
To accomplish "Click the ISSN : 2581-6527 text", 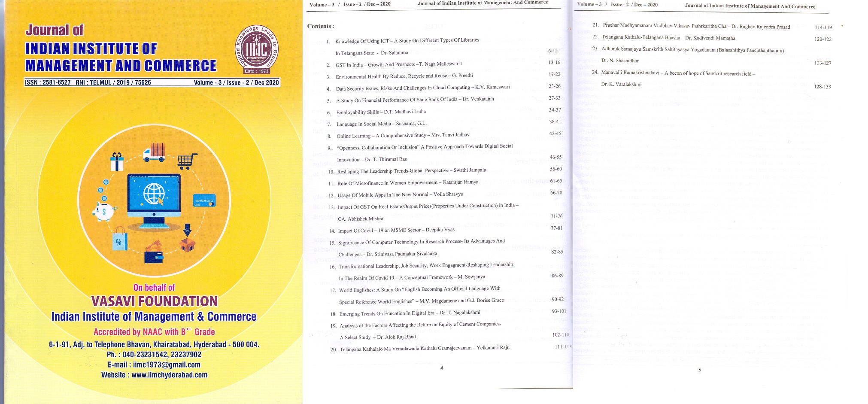I will pyautogui.click(x=48, y=82).
